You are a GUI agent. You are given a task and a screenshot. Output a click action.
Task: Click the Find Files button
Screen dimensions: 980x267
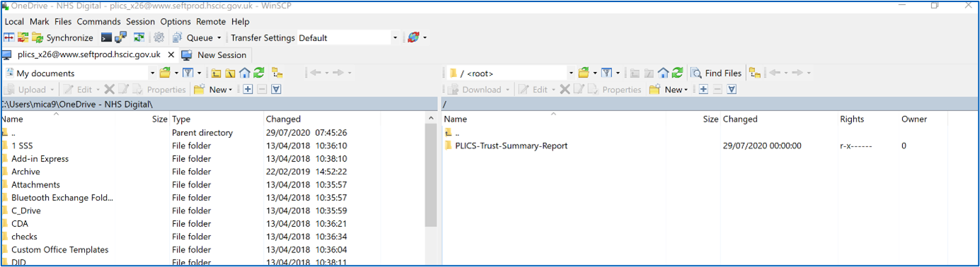(717, 73)
